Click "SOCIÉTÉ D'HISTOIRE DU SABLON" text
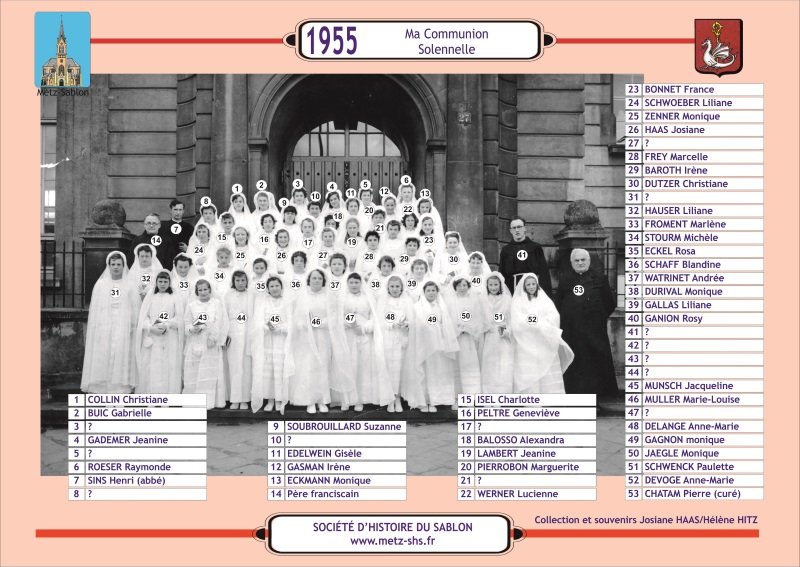The image size is (800, 567). click(x=392, y=527)
